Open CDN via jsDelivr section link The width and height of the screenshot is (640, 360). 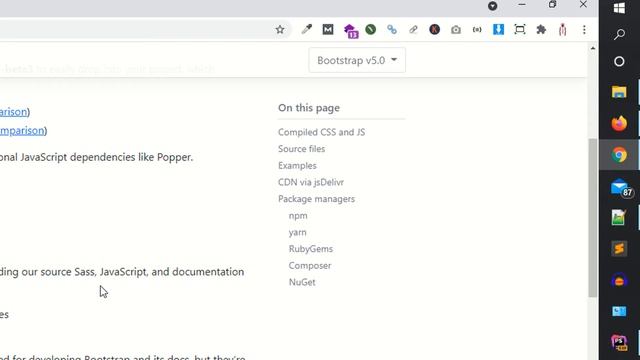[311, 182]
